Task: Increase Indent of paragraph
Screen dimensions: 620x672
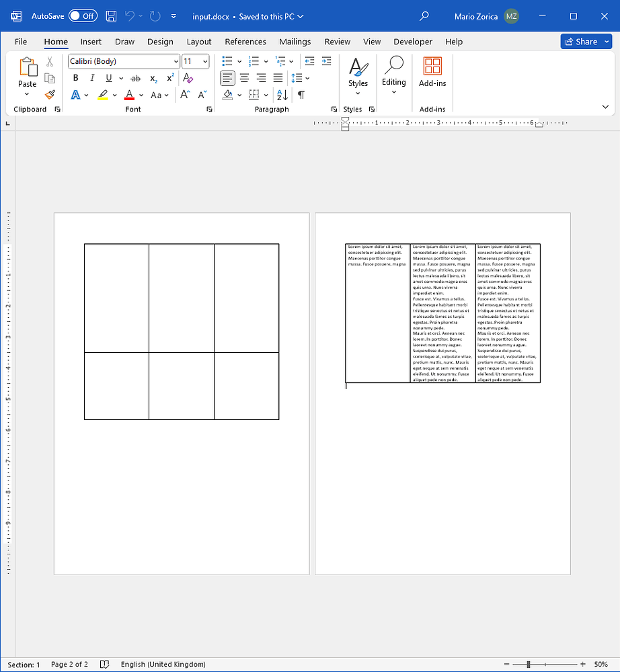Action: click(326, 61)
